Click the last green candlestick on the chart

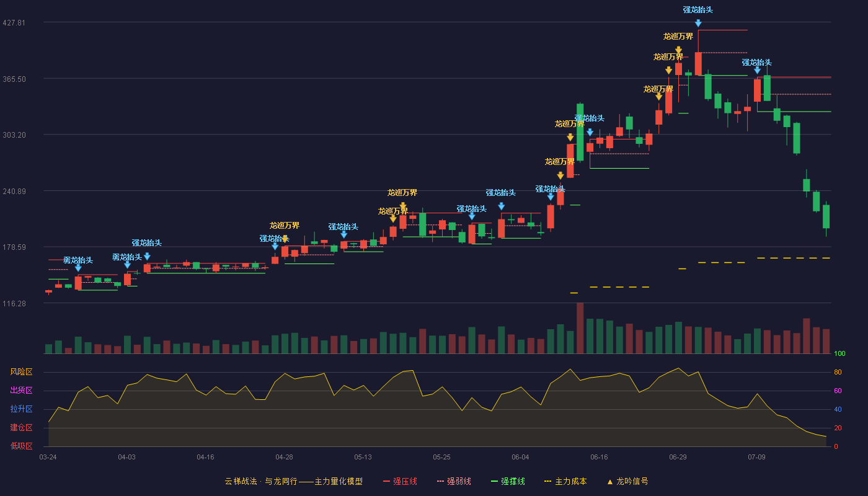(826, 217)
